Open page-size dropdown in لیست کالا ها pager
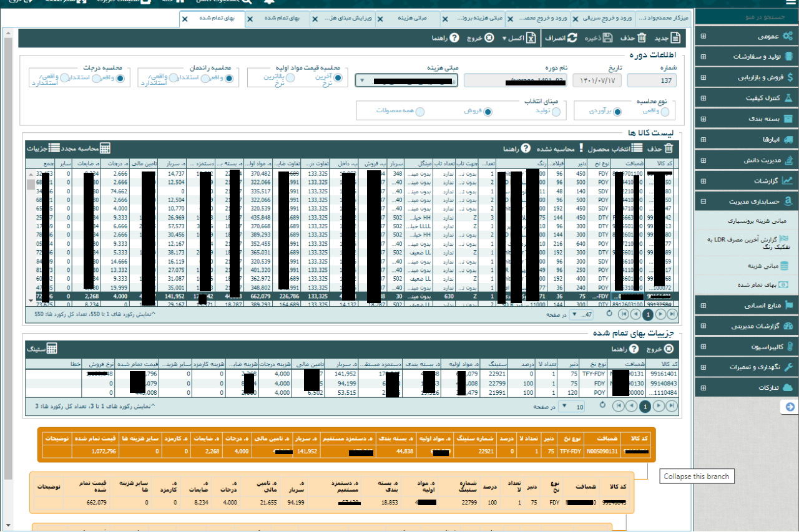The height and width of the screenshot is (532, 799). click(575, 314)
